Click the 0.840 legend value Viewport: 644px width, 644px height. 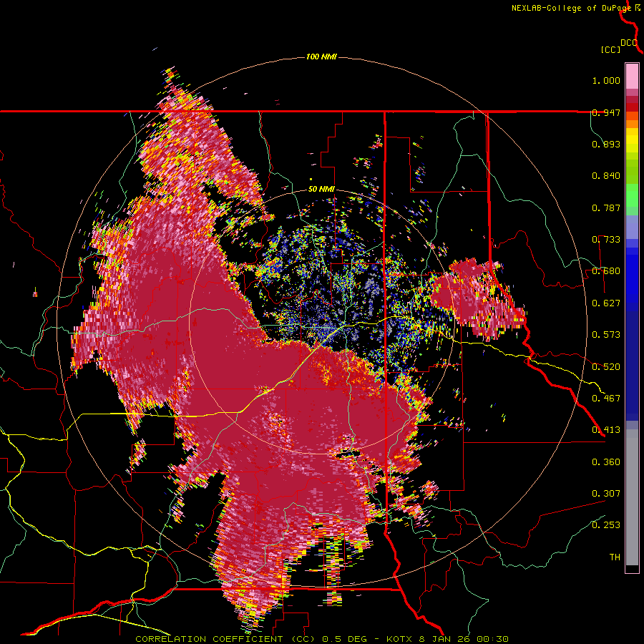coord(606,176)
